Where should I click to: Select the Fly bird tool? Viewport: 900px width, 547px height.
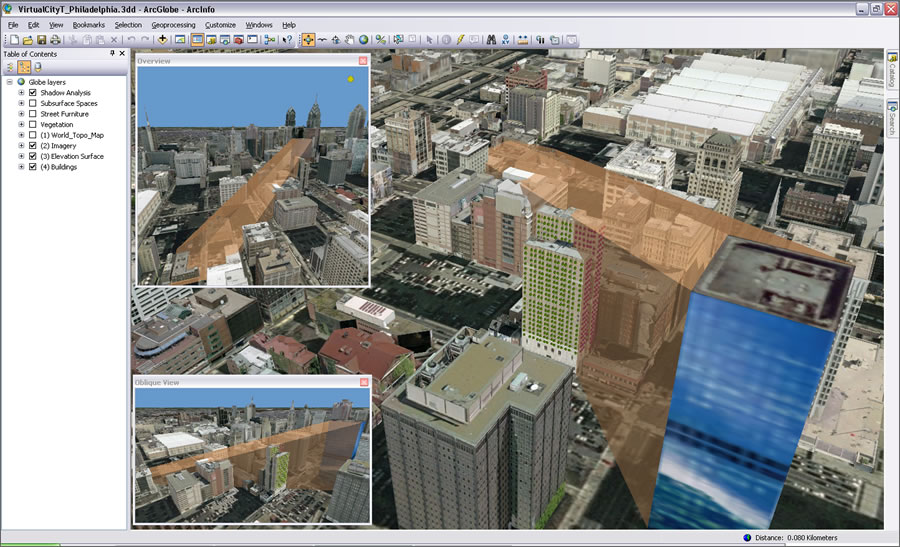click(x=322, y=40)
